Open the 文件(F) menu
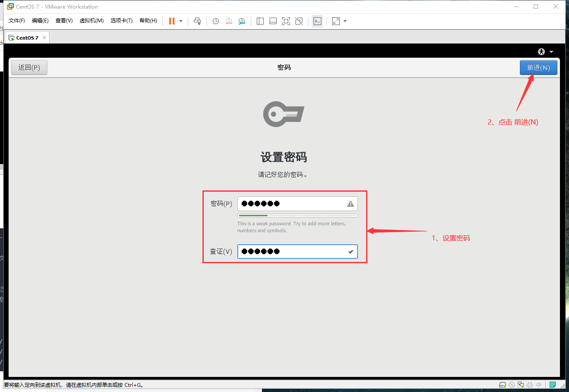569x392 pixels. [17, 21]
